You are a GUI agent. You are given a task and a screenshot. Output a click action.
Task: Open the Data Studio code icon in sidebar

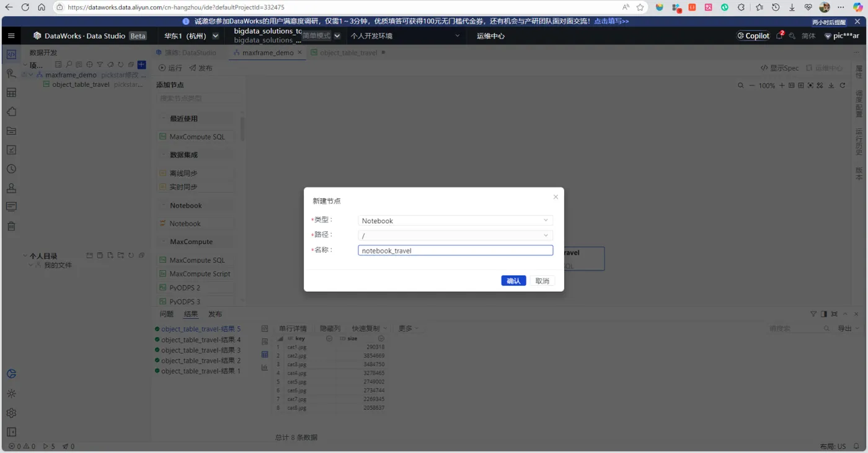(11, 55)
